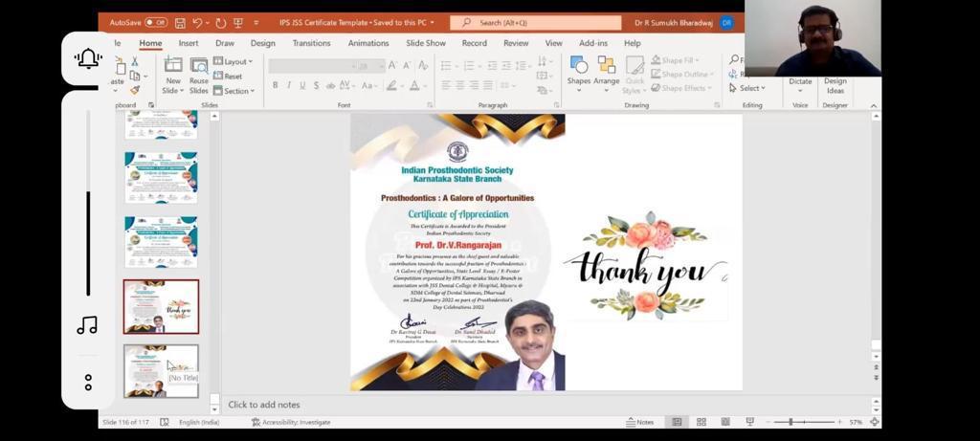Open the Shapes gallery
The image size is (980, 441).
(x=579, y=74)
